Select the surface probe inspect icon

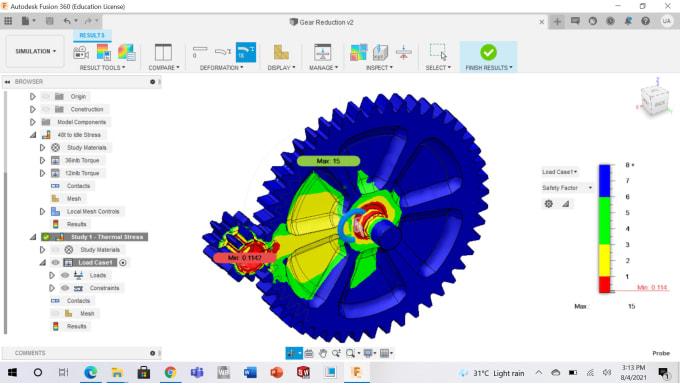click(380, 52)
